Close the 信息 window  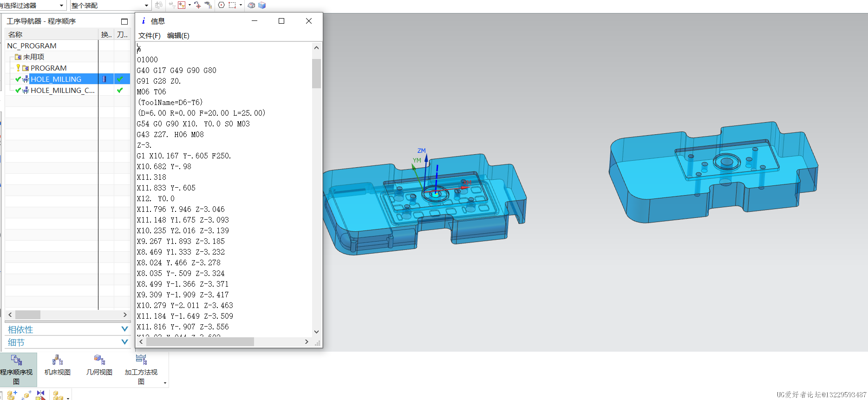tap(309, 21)
